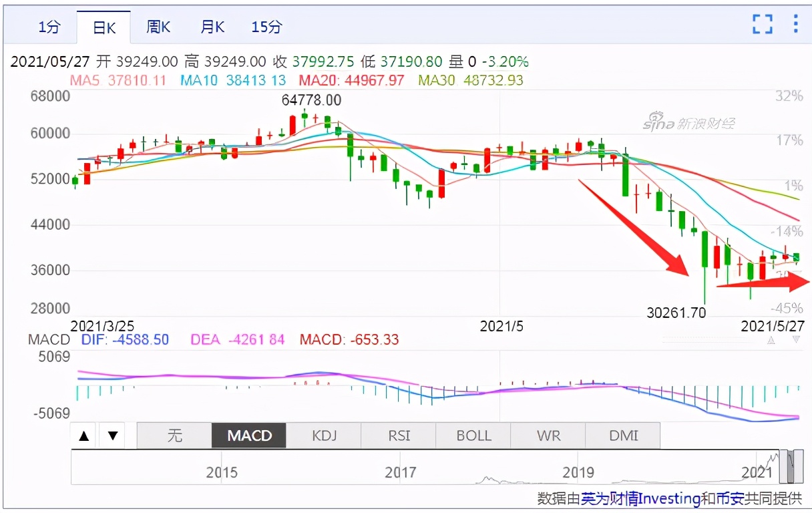Select the MACD indicator button
This screenshot has width=812, height=513.
click(x=249, y=436)
